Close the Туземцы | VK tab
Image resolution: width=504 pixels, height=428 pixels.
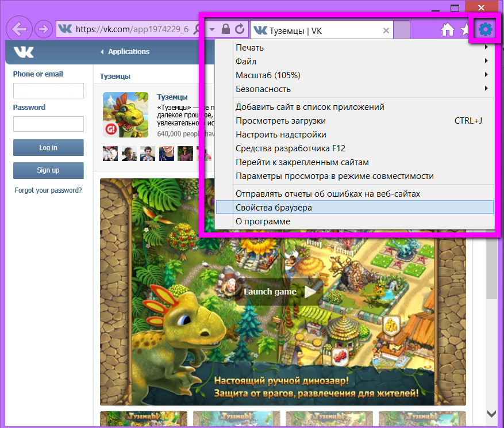[x=386, y=30]
